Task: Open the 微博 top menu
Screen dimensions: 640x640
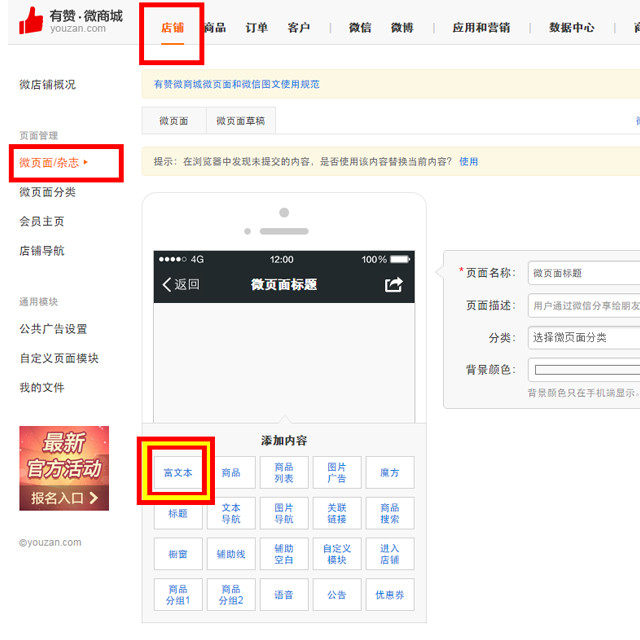Action: tap(402, 28)
